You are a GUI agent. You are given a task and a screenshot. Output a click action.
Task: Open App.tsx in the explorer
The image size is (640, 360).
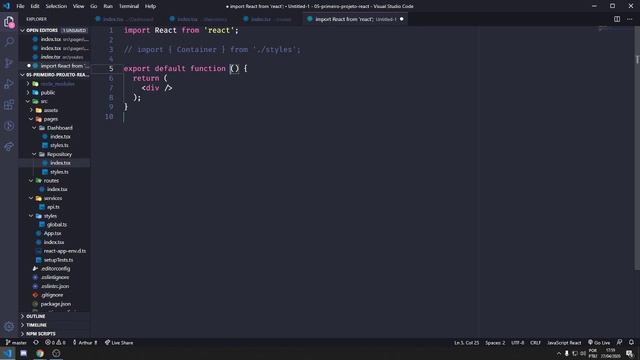53,233
